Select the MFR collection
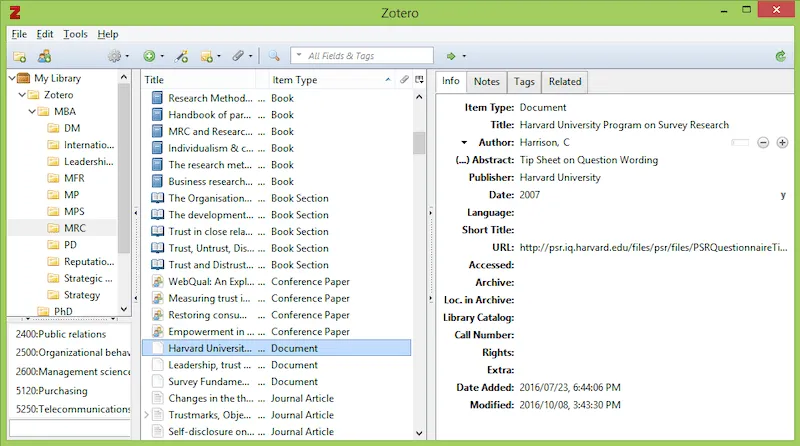This screenshot has height=446, width=800. click(74, 178)
